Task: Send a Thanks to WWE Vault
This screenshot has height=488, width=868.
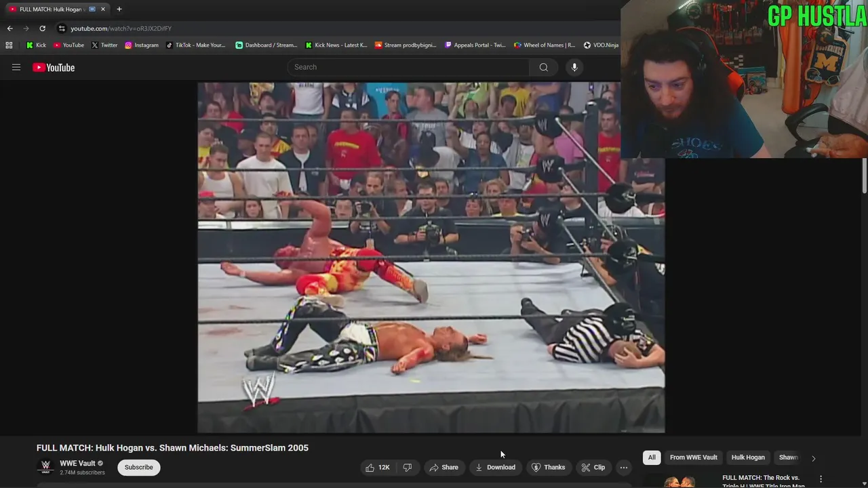Action: pos(549,467)
